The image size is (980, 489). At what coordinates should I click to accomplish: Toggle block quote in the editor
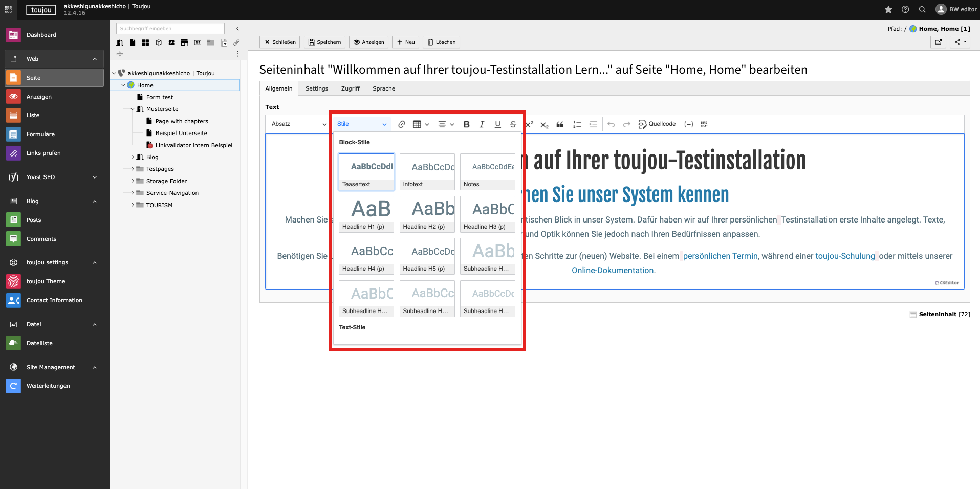click(560, 124)
